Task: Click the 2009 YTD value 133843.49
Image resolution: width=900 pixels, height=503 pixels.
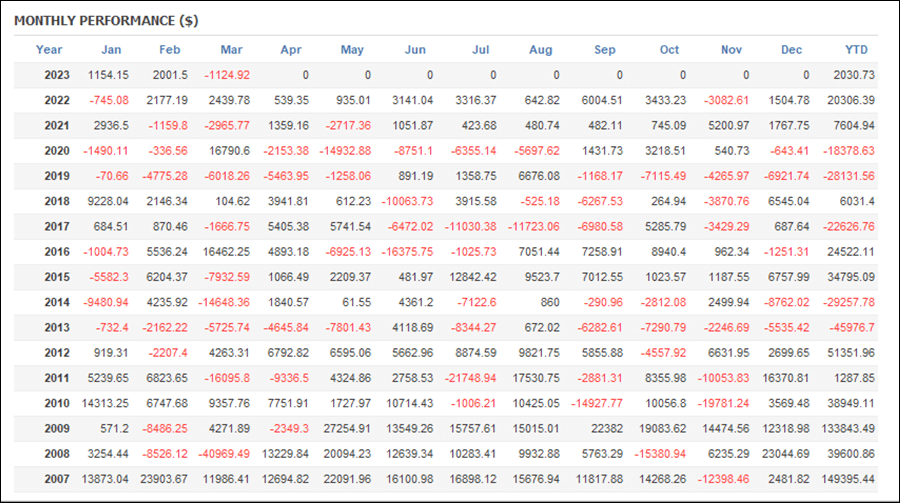Action: (x=848, y=429)
